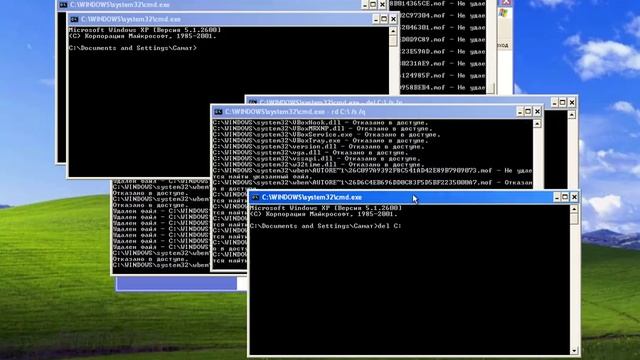Maximize the 'rd C:\ /s /q' window

click(x=528, y=112)
